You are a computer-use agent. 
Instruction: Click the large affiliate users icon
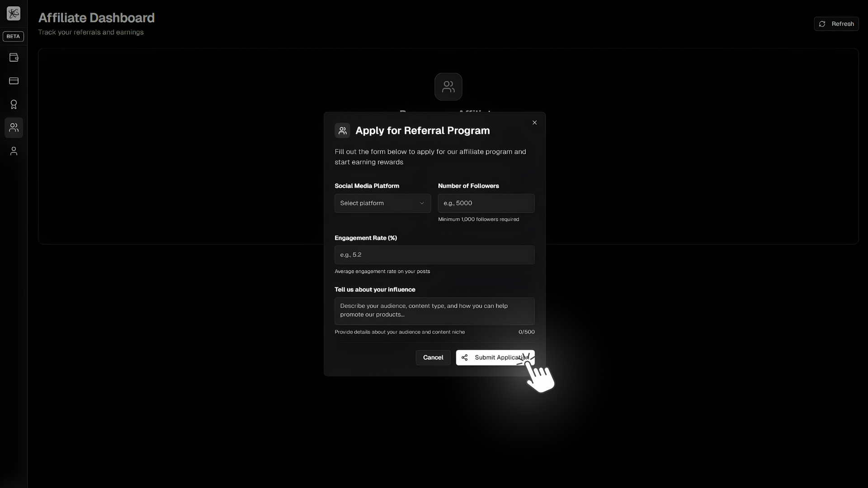coord(448,87)
